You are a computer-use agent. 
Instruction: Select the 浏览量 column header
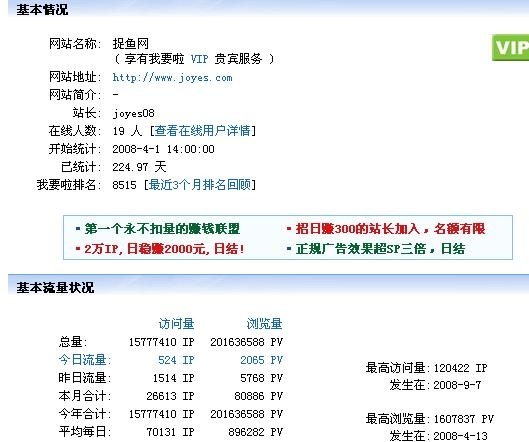pyautogui.click(x=264, y=324)
